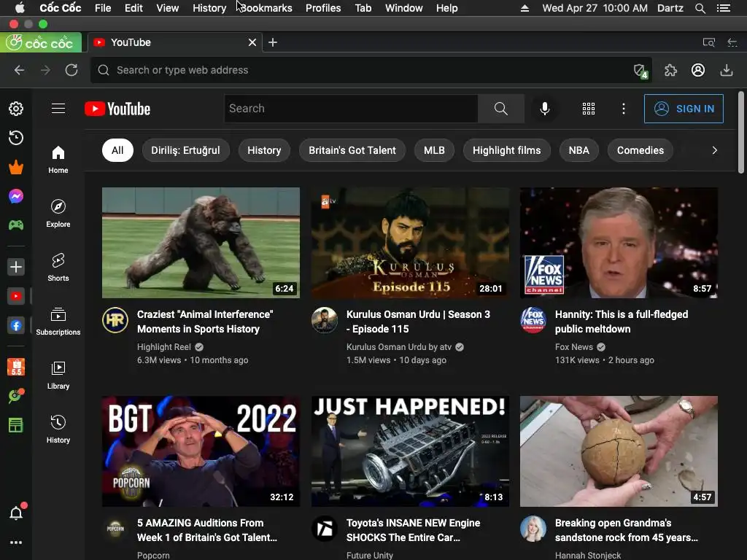Open the sidebar browsing history clock icon
Image resolution: width=747 pixels, height=560 pixels.
point(16,138)
